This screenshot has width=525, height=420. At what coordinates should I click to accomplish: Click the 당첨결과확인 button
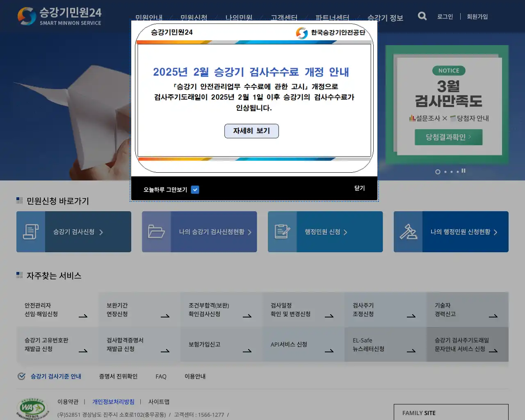[448, 137]
